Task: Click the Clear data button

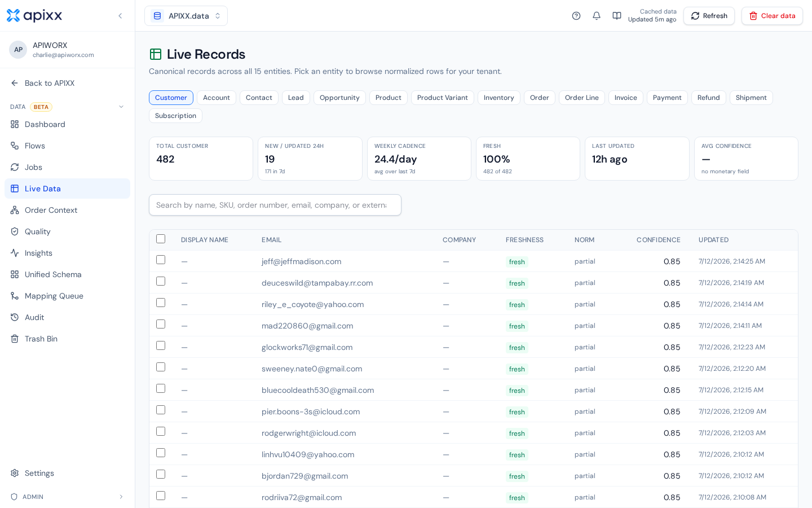Action: point(772,16)
